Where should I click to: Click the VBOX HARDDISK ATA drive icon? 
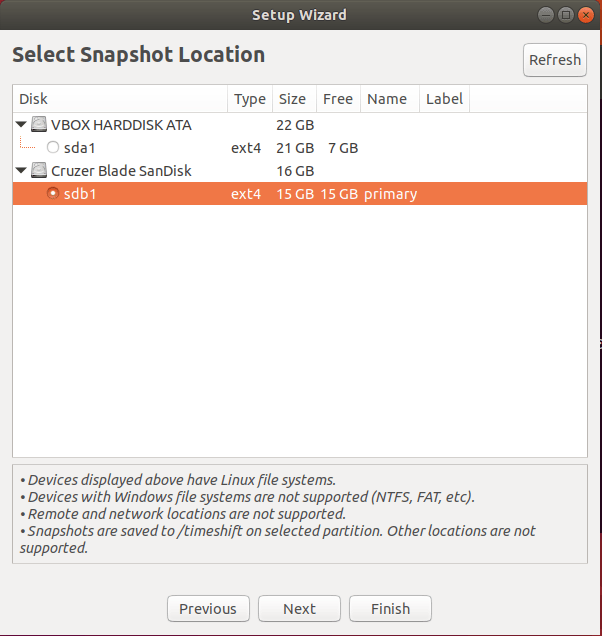[x=39, y=125]
